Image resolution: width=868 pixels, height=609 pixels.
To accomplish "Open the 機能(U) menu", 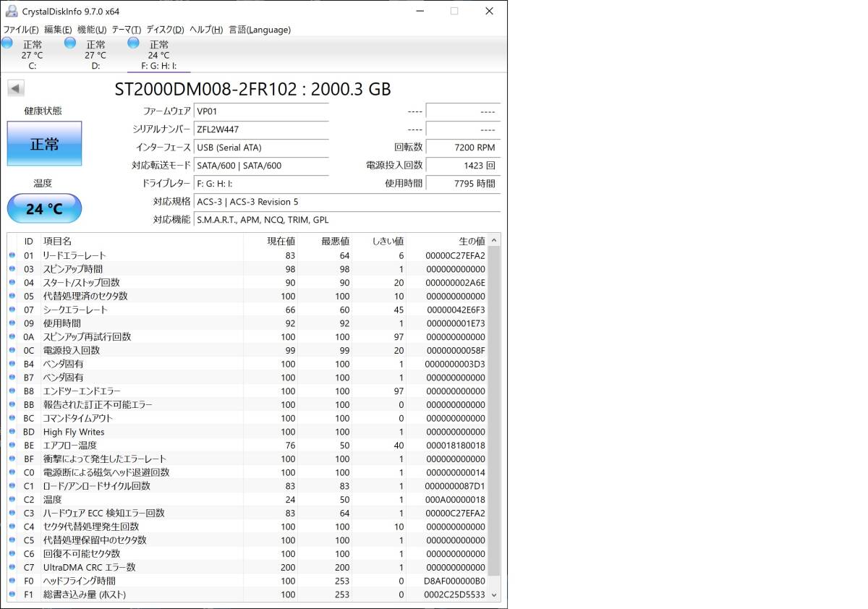I will [92, 30].
